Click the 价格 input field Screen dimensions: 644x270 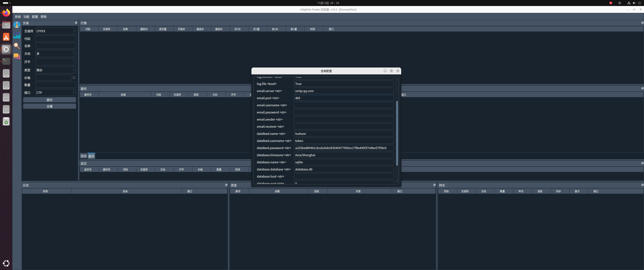[x=53, y=78]
